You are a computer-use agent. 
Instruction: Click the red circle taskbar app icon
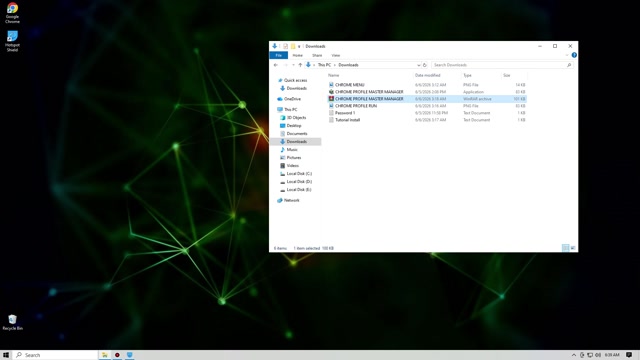pyautogui.click(x=117, y=355)
